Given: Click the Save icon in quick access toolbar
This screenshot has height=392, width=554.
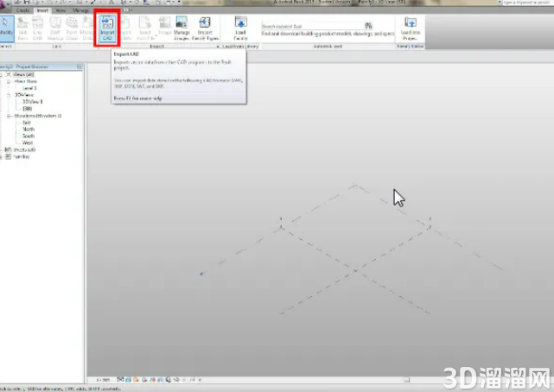Looking at the screenshot, I should (x=27, y=2).
